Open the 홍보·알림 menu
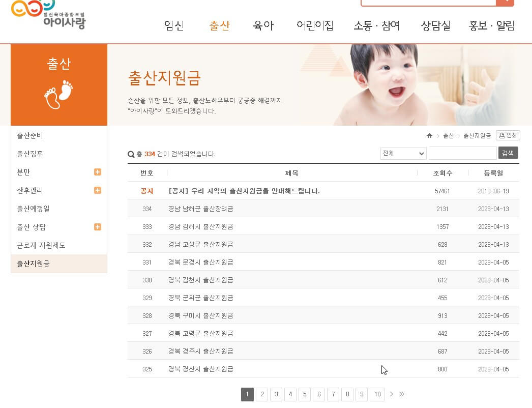 [x=492, y=26]
